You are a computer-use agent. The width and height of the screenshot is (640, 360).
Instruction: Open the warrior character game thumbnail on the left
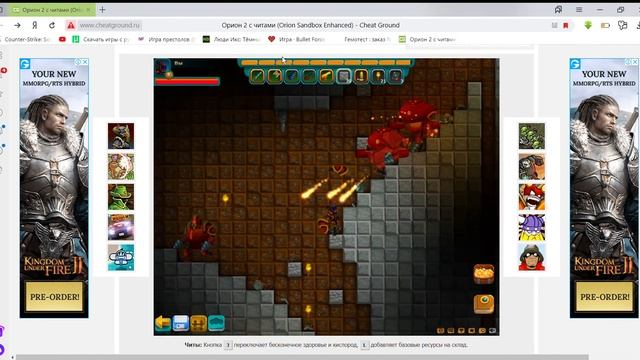(x=121, y=136)
